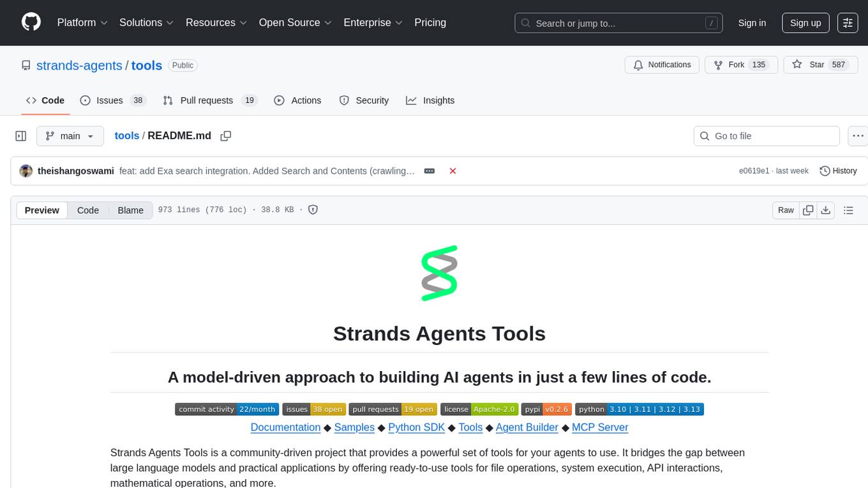Image resolution: width=868 pixels, height=488 pixels.
Task: Open the Agent Builder link
Action: point(527,427)
